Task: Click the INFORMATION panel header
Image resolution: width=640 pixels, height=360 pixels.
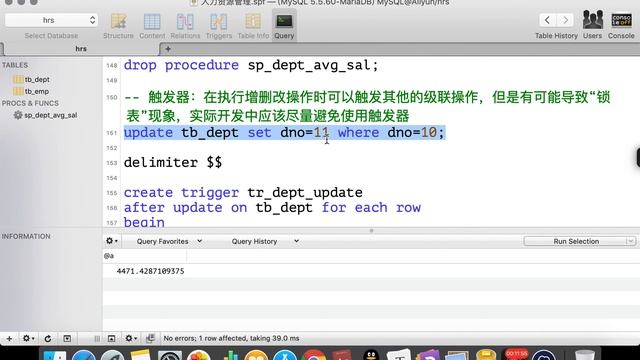Action: 26,236
